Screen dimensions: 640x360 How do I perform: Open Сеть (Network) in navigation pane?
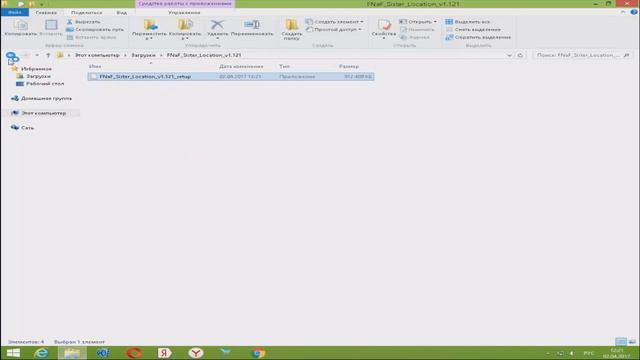[23, 128]
